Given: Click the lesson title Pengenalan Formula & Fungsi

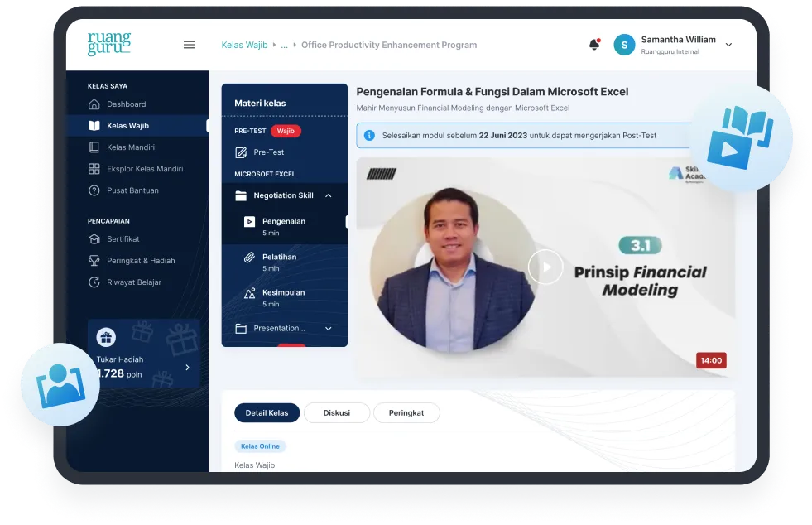Looking at the screenshot, I should point(492,92).
